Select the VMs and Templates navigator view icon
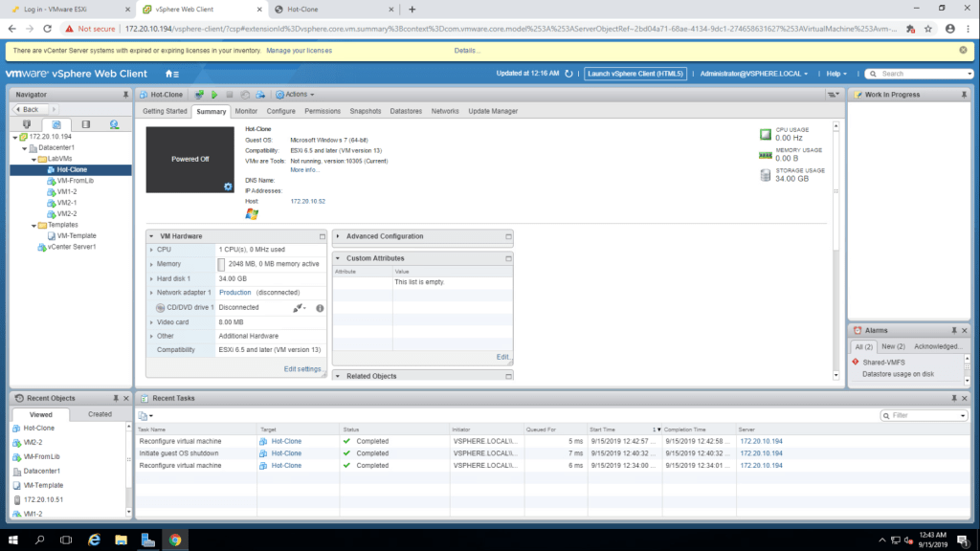This screenshot has height=551, width=980. [x=56, y=124]
